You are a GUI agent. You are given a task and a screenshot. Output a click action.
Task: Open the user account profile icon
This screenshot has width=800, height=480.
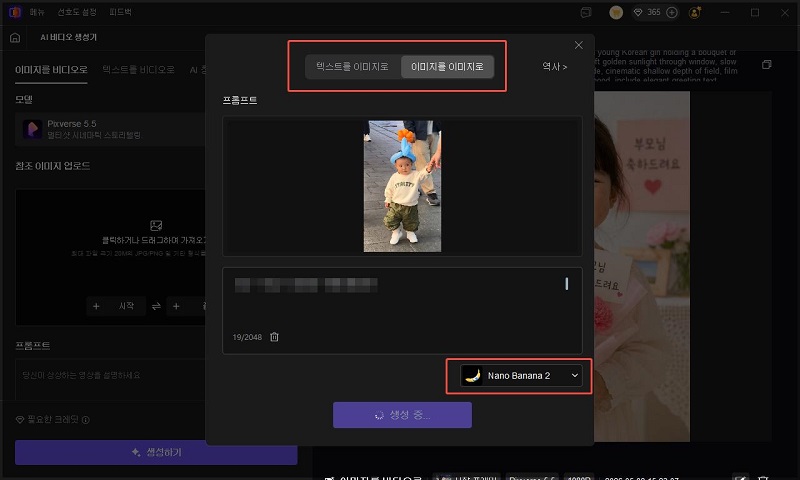pos(694,12)
